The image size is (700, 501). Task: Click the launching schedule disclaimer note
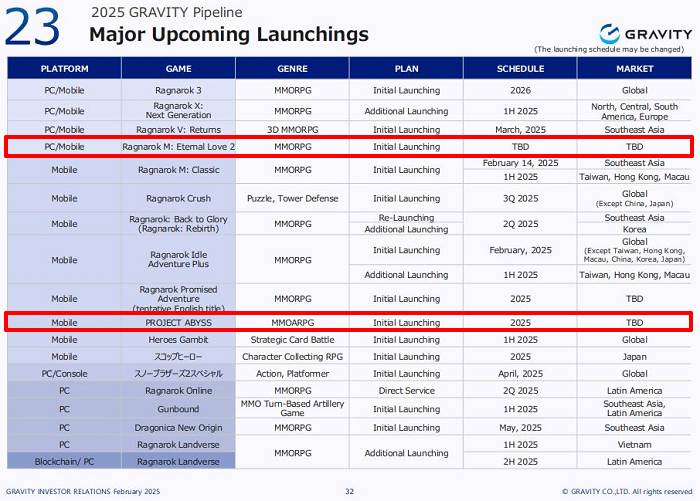pyautogui.click(x=609, y=49)
